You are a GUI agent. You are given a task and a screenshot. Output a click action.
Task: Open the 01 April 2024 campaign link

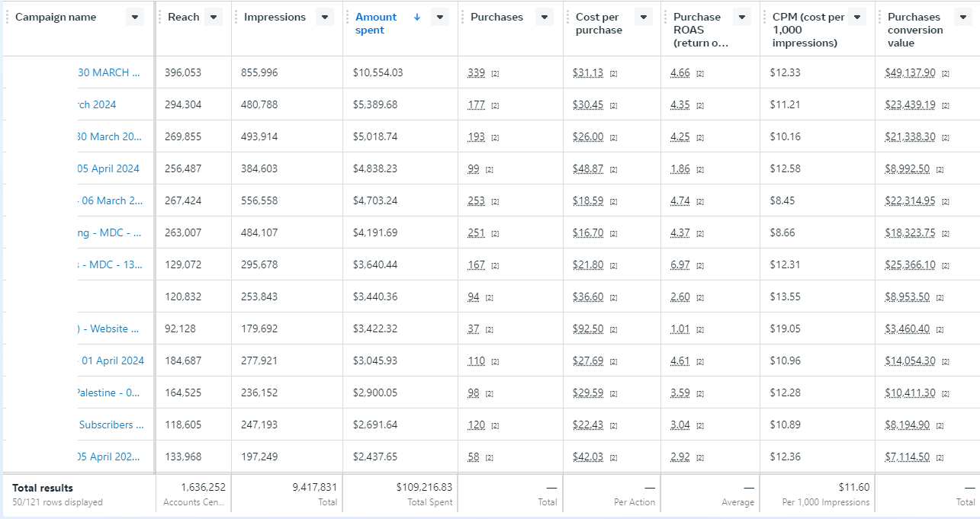click(112, 361)
